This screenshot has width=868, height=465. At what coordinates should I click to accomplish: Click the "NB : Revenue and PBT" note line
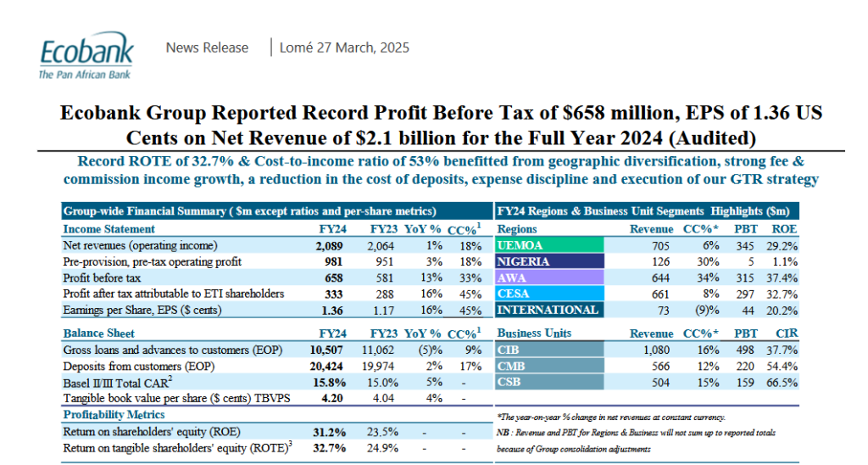tap(636, 432)
